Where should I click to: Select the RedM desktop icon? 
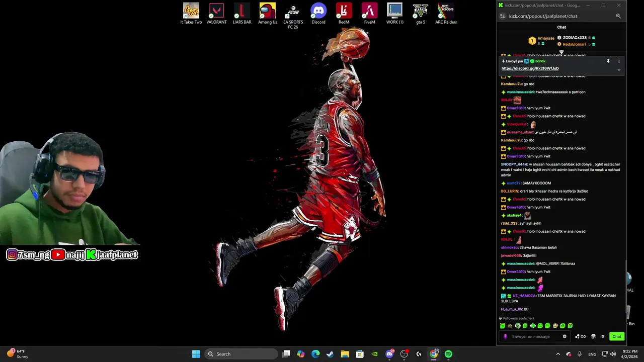(344, 14)
